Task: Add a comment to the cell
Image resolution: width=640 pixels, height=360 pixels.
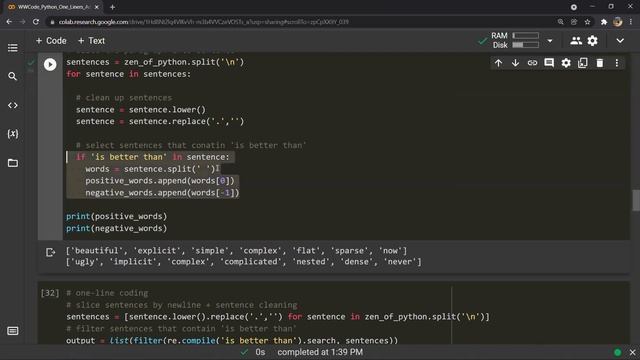Action: [x=549, y=63]
